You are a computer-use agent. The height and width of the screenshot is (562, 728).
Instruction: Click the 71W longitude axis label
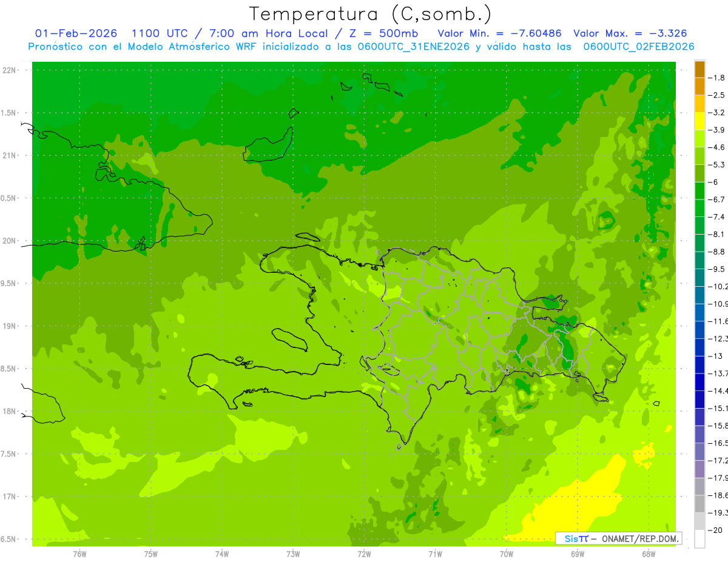435,554
